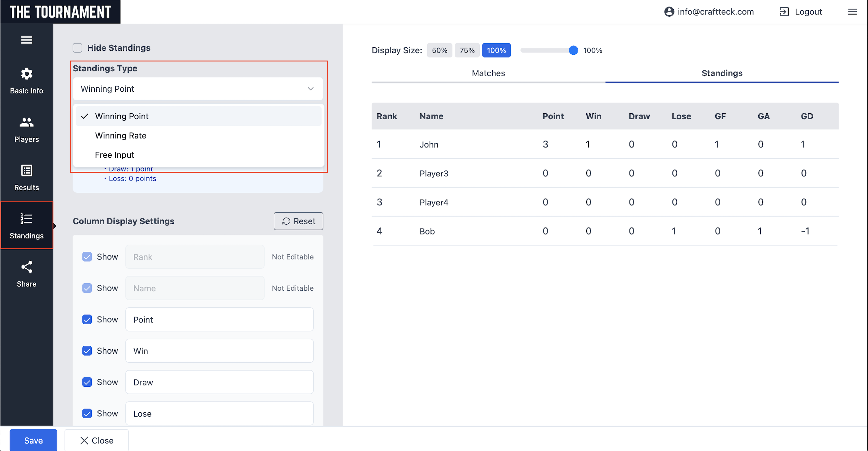Enable the Hide Standings checkbox
868x451 pixels.
click(78, 48)
